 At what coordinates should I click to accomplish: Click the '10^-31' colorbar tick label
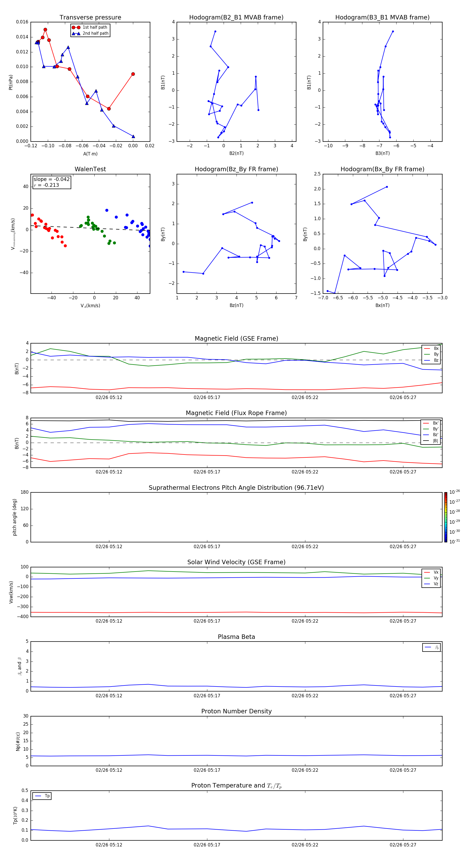455,542
